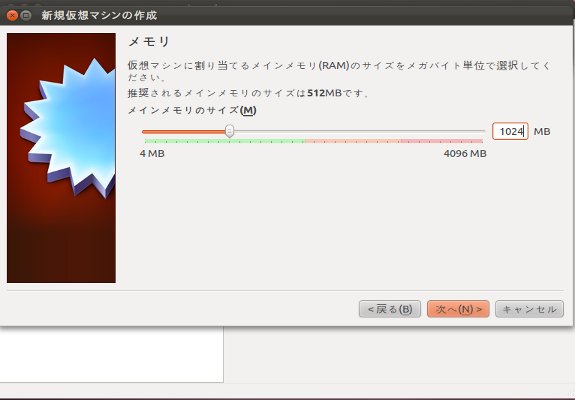Click the minimize button beside the close button
The width and height of the screenshot is (575, 400).
(x=26, y=15)
